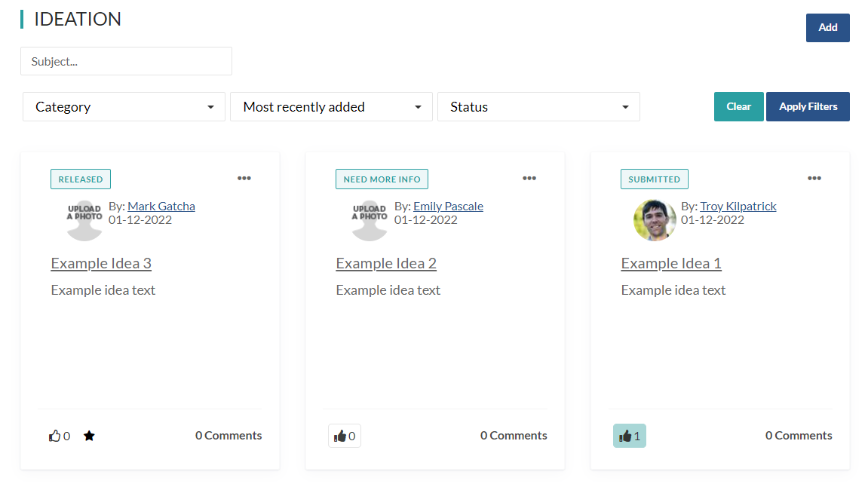
Task: Apply the selected filters
Action: (x=808, y=106)
